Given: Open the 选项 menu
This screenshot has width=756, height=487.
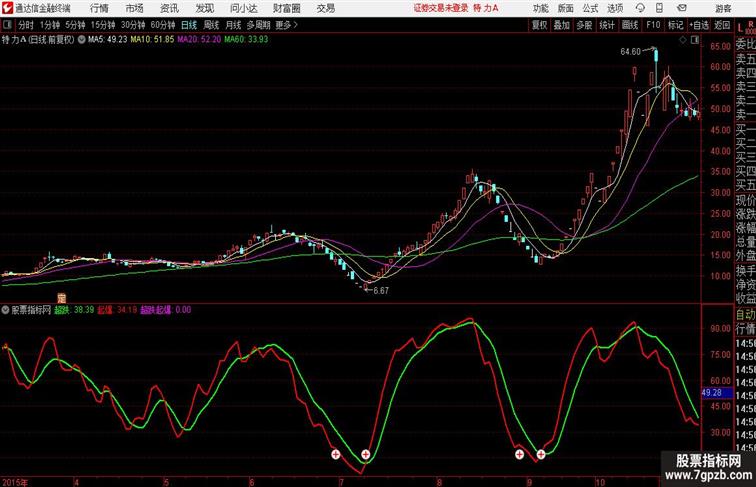Looking at the screenshot, I should 615,8.
